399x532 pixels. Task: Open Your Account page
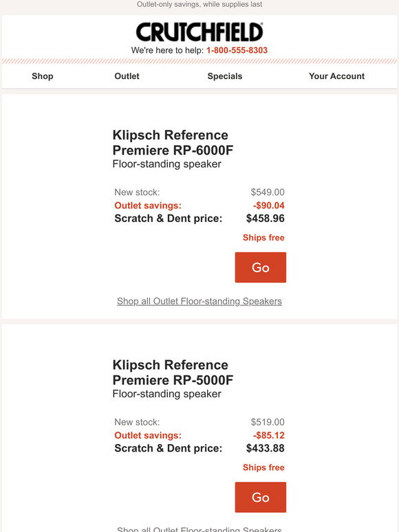tap(336, 76)
